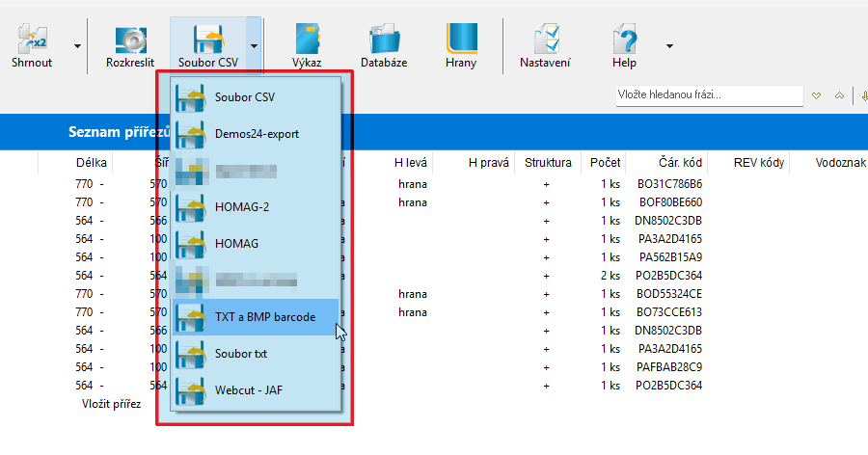
Task: Select barcode cell BOF80BE660
Action: tap(670, 202)
